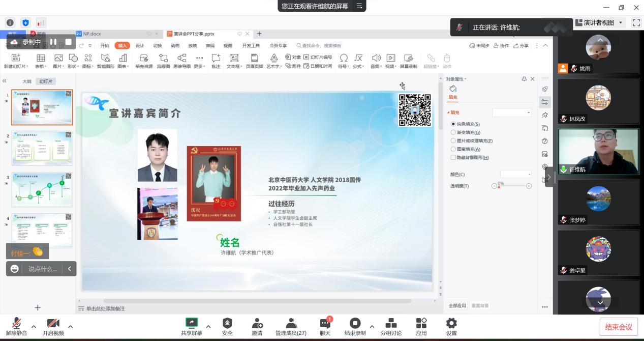The image size is (644, 341).
Task: Click the 屏幕录制 screen recording icon
Action: [408, 60]
